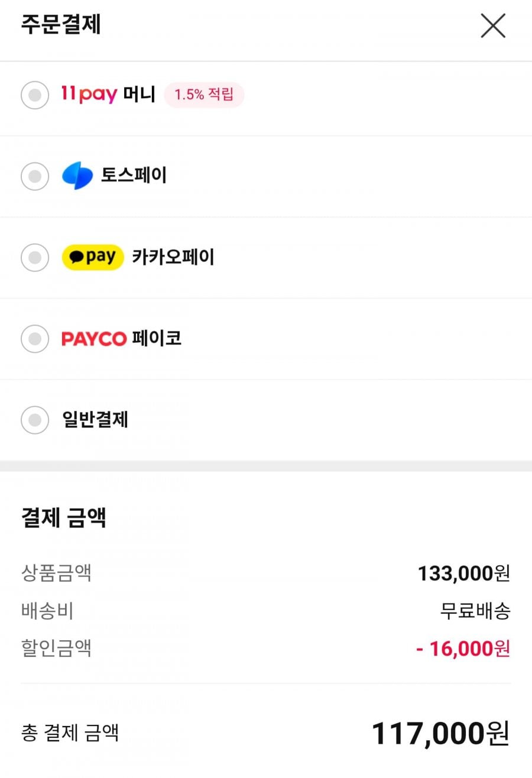Tap the 머니 label next to 11pay
The image size is (532, 778).
tap(139, 95)
